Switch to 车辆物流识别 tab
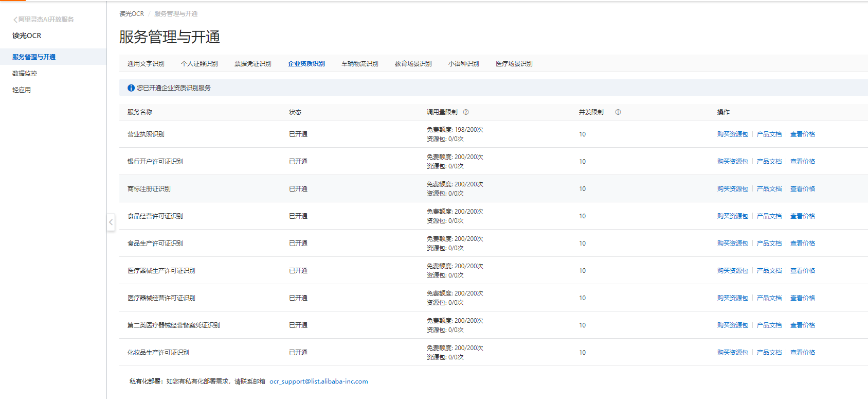This screenshot has height=399, width=868. click(360, 64)
